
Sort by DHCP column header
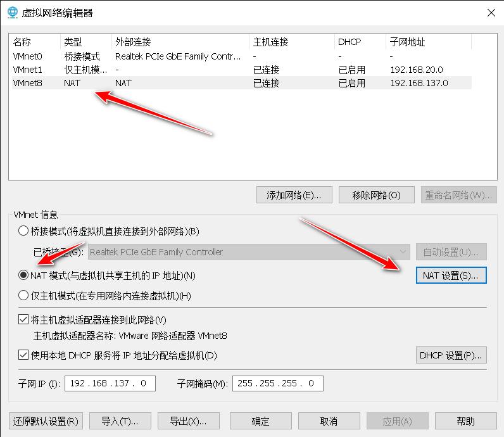pos(360,42)
